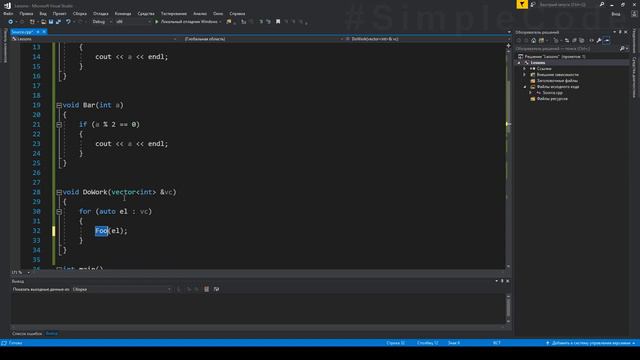
Task: Click Add to source control in status bar
Action: click(x=590, y=343)
